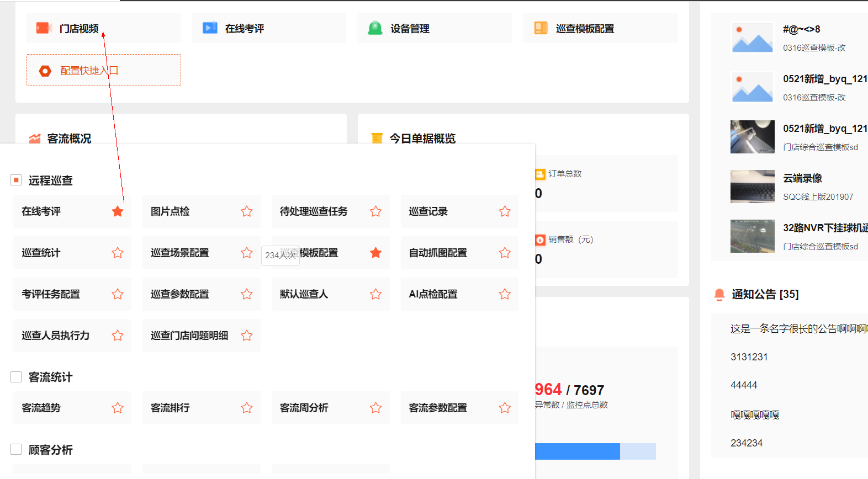Click the 配置快捷入口 button
The image size is (868, 479).
[103, 70]
